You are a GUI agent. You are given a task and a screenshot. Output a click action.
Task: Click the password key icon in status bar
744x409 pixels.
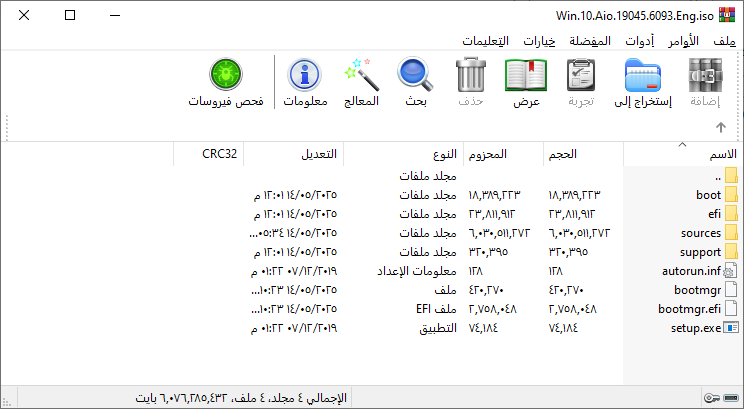[x=712, y=398]
